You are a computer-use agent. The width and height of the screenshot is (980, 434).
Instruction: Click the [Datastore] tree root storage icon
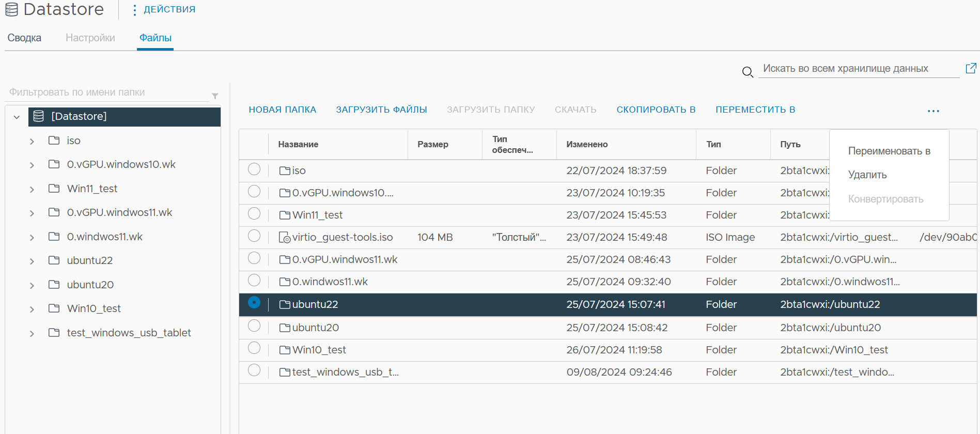(39, 116)
